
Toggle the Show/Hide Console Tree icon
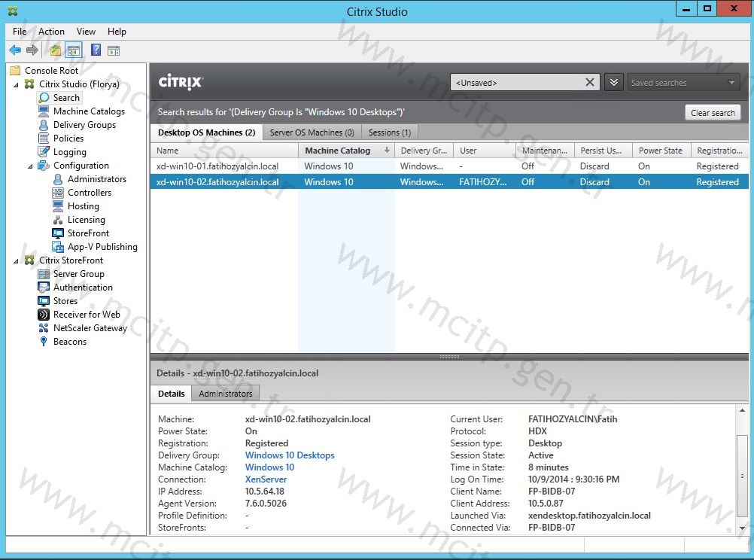point(74,50)
